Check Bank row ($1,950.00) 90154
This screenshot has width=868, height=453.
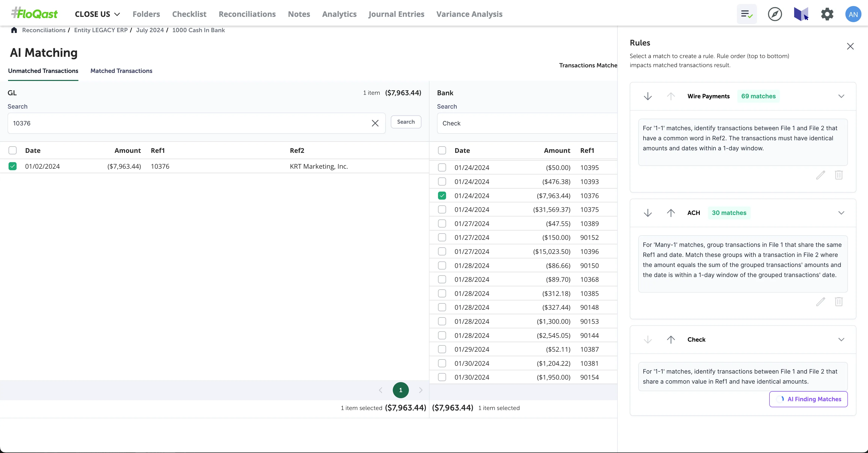tap(442, 377)
